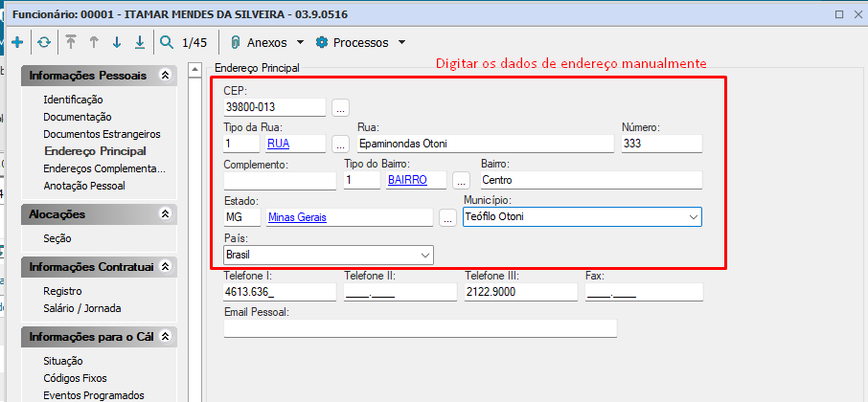
Task: Click the Tipo do Bairro code field
Action: pyautogui.click(x=361, y=180)
